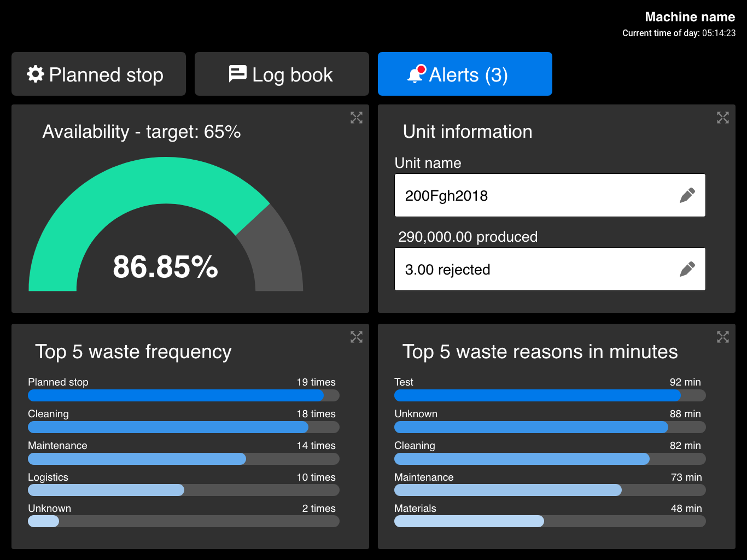Click the Log book chat icon
Image resolution: width=747 pixels, height=560 pixels.
[x=237, y=74]
